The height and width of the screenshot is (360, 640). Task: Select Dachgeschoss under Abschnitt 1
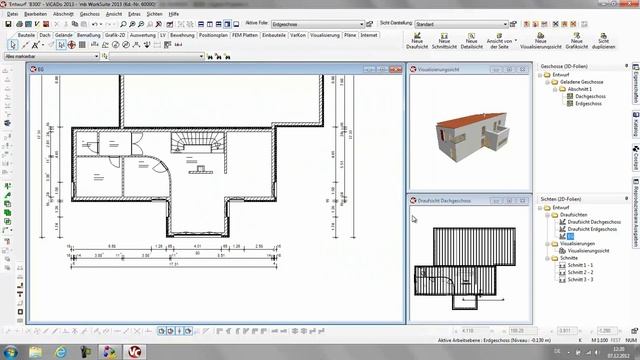coord(590,96)
